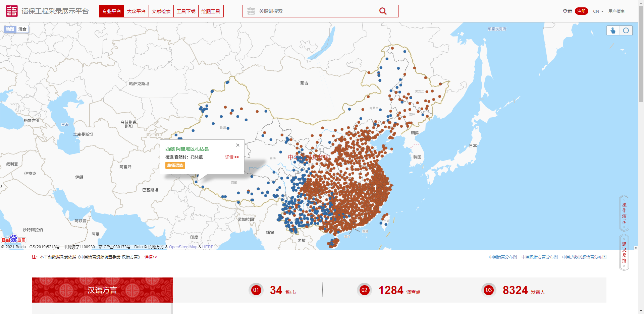Click the 建议反馈 side button
This screenshot has width=644, height=314.
tap(624, 252)
